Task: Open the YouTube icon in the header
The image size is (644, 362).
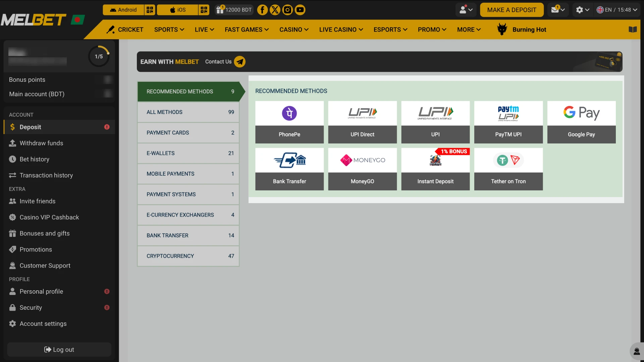Action: pyautogui.click(x=300, y=10)
